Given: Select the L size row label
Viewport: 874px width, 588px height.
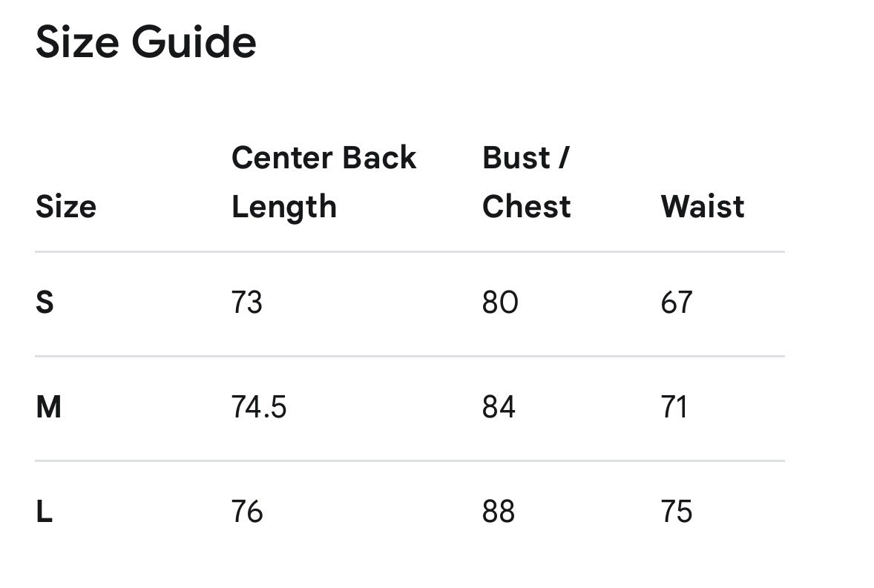Looking at the screenshot, I should tap(44, 511).
